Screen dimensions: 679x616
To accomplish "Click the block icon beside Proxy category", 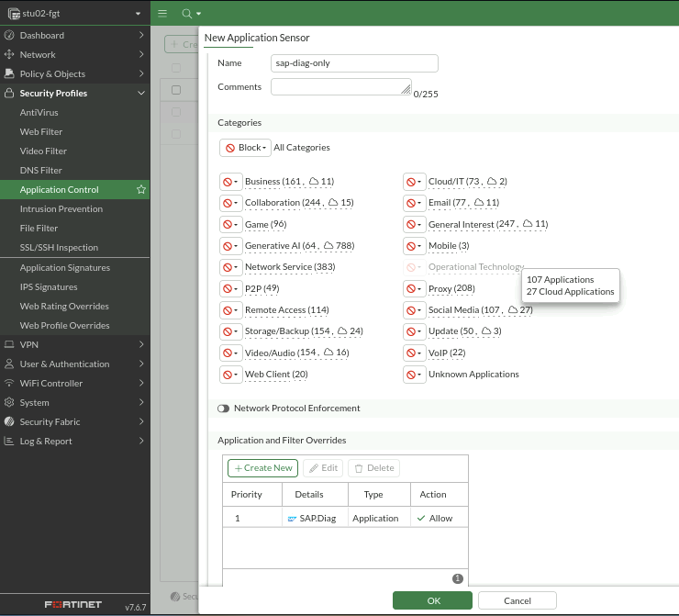I will click(414, 288).
